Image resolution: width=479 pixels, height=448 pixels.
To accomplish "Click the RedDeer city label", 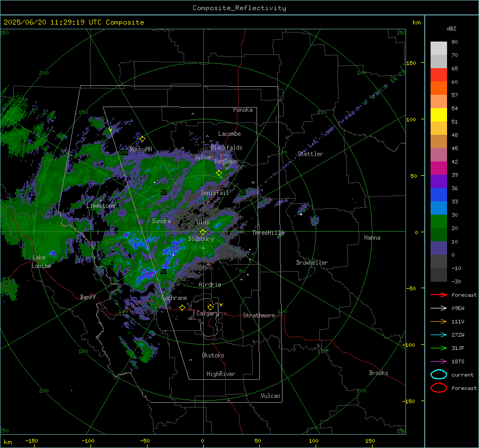I will point(226,161).
